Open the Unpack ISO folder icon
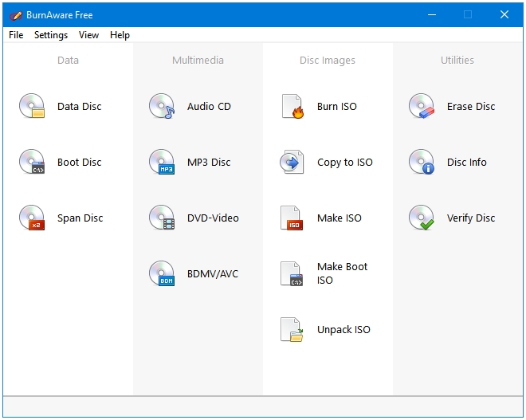This screenshot has height=420, width=526. [x=292, y=329]
